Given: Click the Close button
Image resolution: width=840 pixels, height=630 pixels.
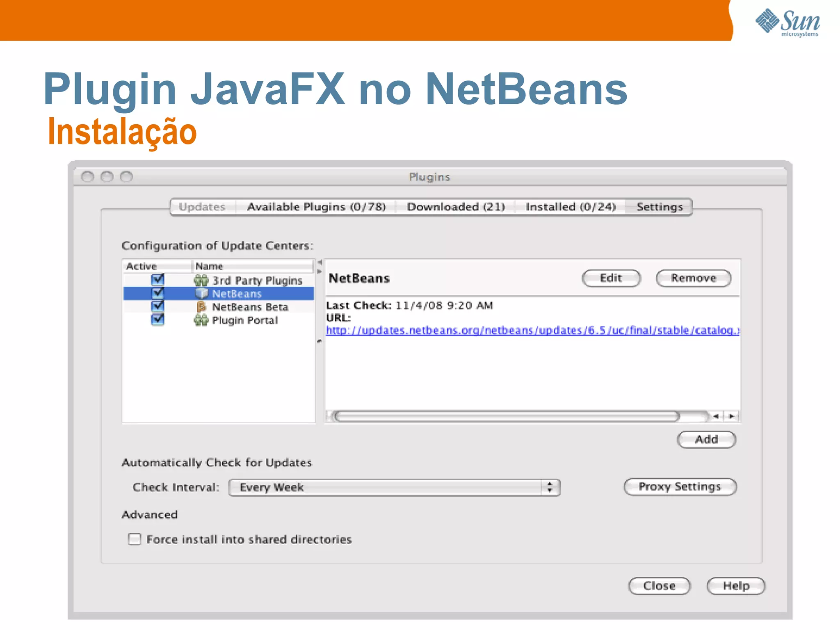Looking at the screenshot, I should [660, 586].
